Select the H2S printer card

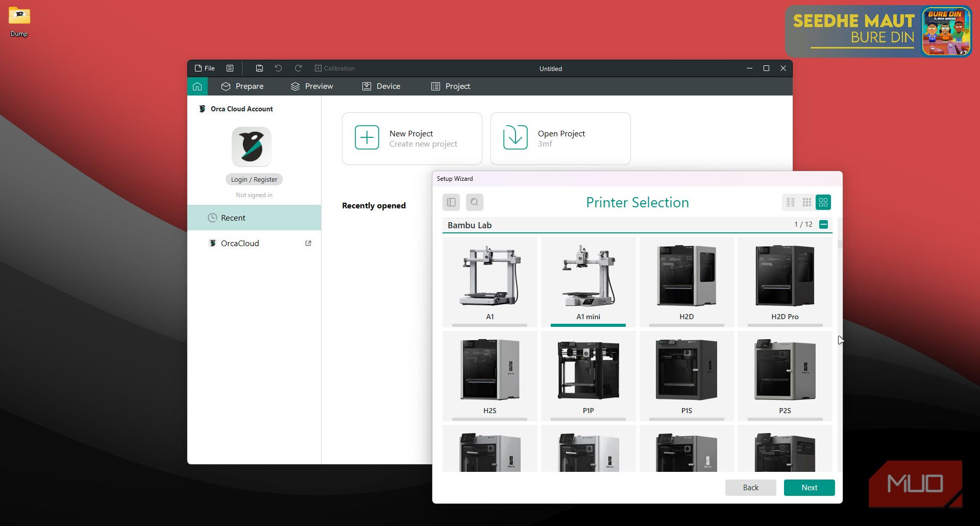tap(490, 376)
